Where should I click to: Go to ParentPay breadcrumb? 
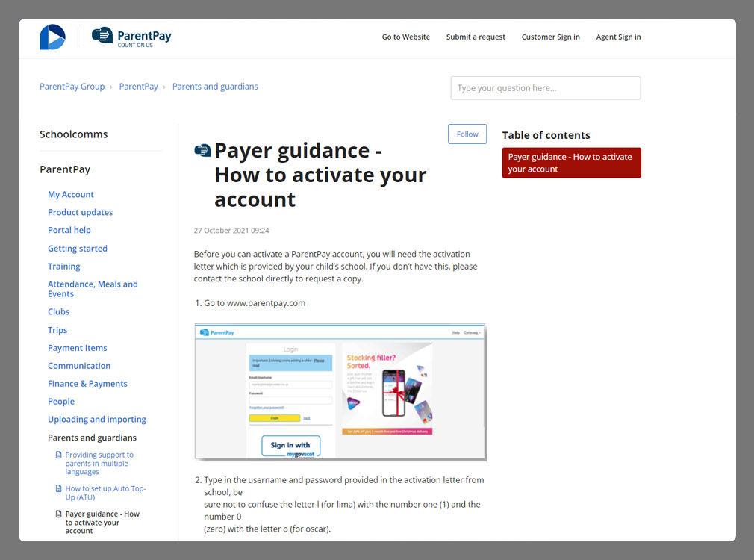coord(139,87)
